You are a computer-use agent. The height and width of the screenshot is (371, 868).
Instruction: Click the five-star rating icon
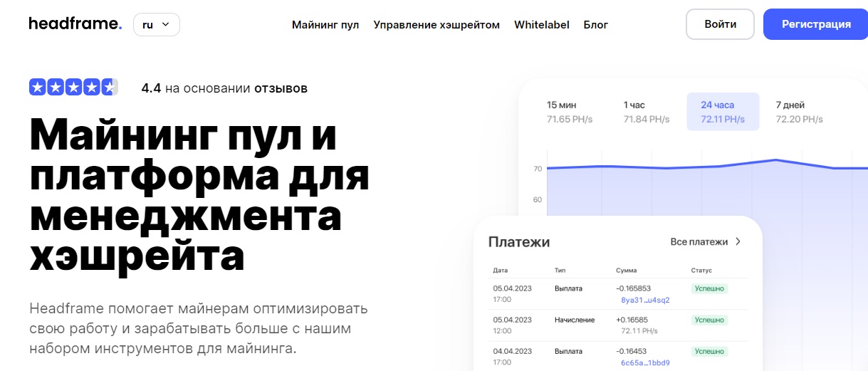73,88
